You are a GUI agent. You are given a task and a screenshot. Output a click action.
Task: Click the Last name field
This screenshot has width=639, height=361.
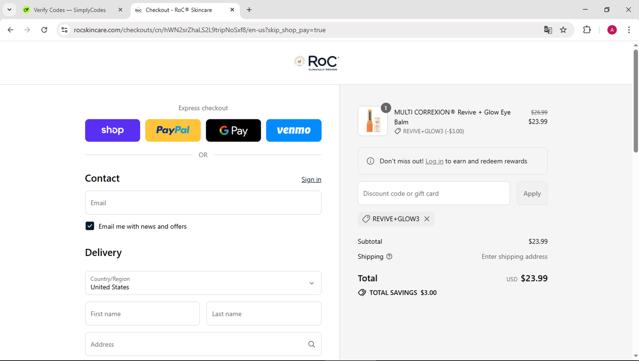[x=264, y=314]
